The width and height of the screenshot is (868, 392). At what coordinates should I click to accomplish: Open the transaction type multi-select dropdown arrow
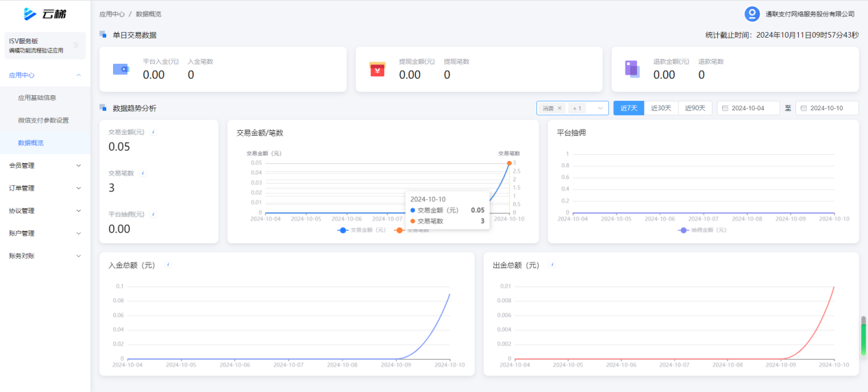[x=600, y=108]
